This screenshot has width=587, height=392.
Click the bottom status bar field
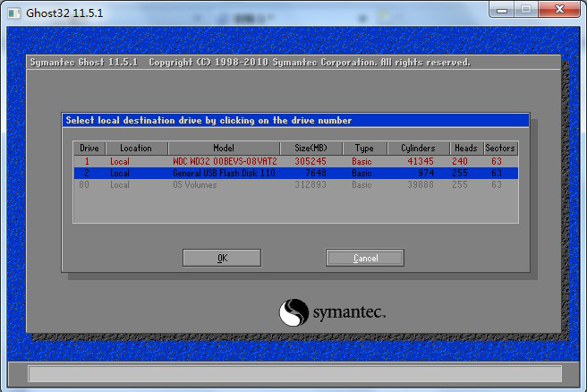pyautogui.click(x=295, y=374)
